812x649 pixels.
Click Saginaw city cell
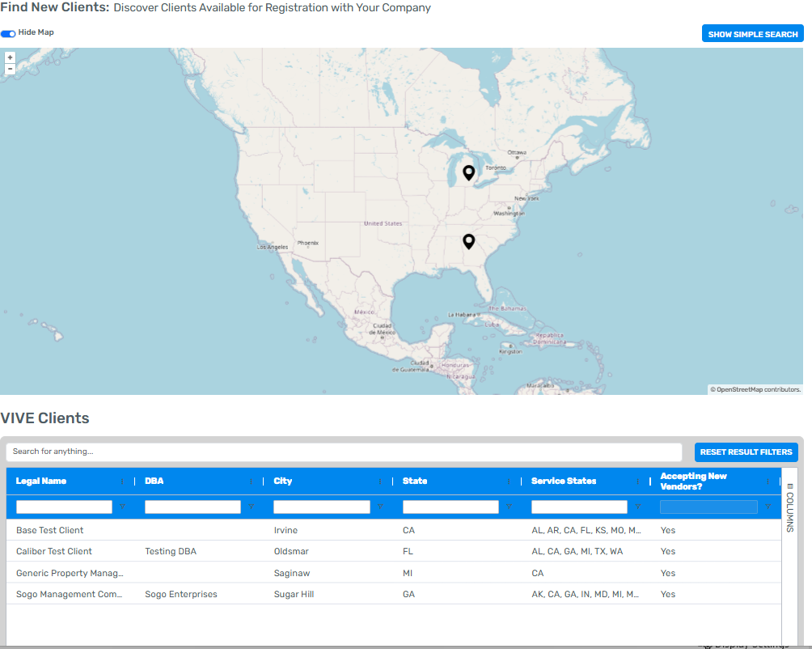click(292, 574)
